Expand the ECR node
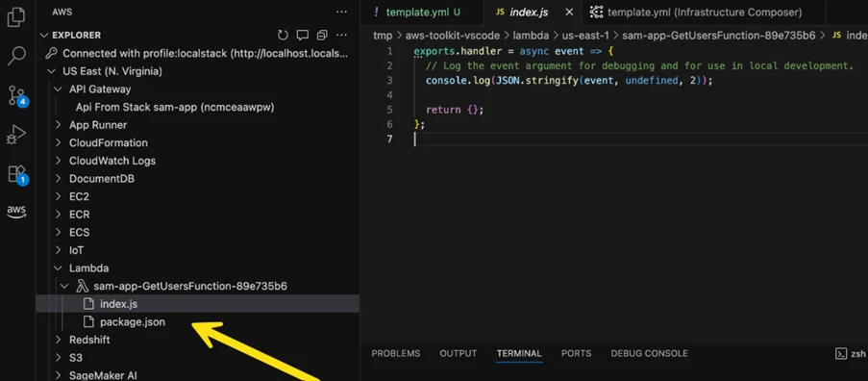Viewport: 868px width, 381px height. click(x=58, y=215)
